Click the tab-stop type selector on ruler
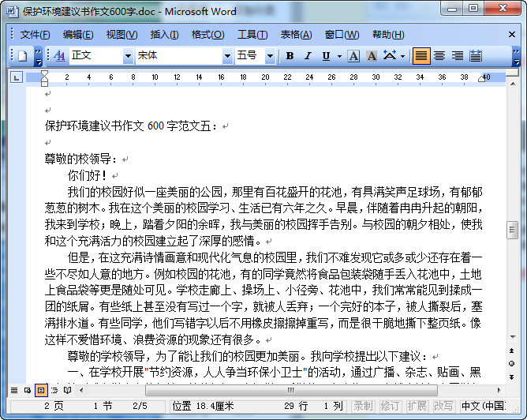The width and height of the screenshot is (527, 420). tap(17, 77)
